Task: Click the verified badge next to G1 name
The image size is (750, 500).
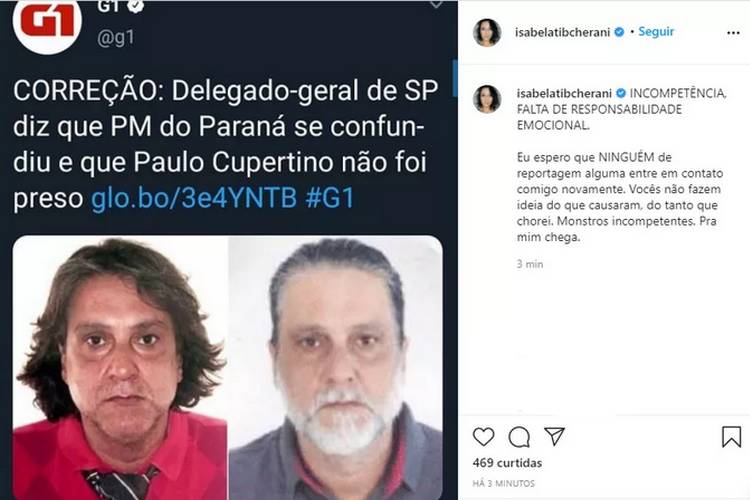Action: coord(136,6)
